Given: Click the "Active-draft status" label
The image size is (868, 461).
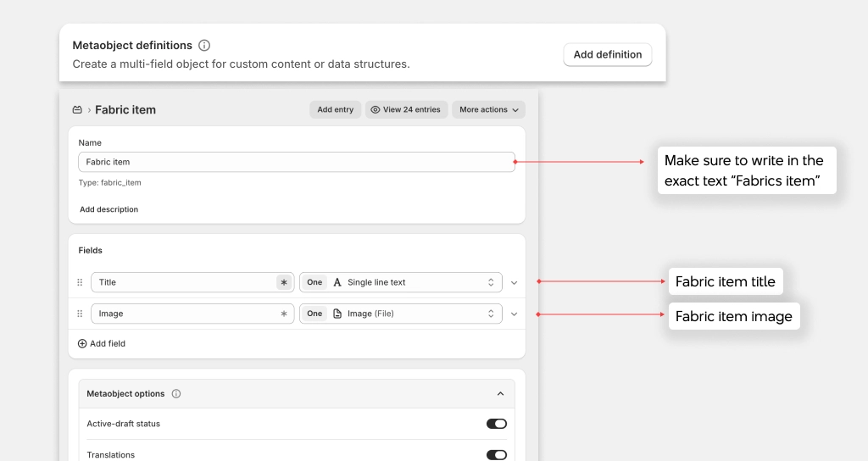Looking at the screenshot, I should (x=124, y=424).
